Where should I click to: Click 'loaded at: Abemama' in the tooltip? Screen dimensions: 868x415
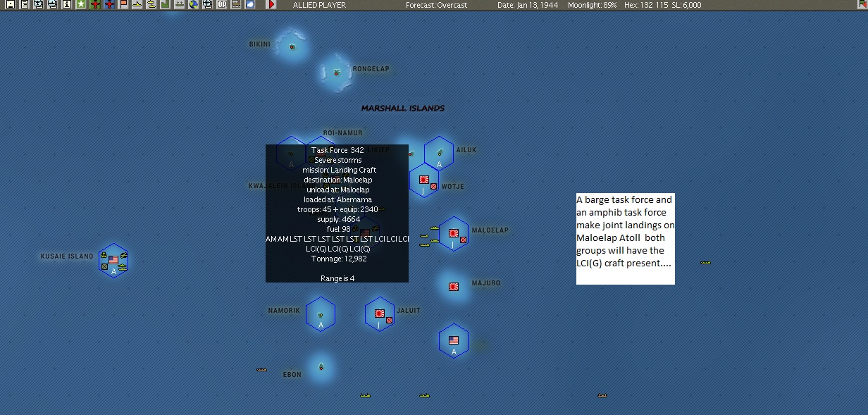[x=338, y=199]
